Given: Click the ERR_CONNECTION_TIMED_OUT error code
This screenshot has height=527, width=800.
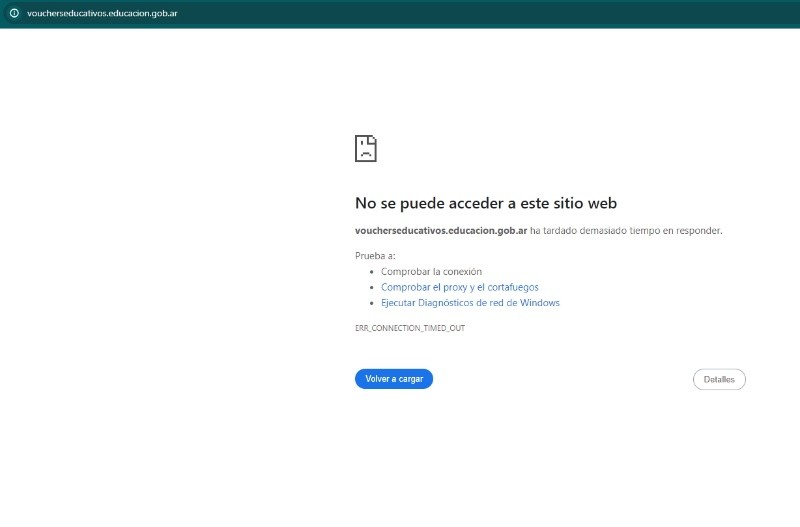Looking at the screenshot, I should tap(410, 328).
